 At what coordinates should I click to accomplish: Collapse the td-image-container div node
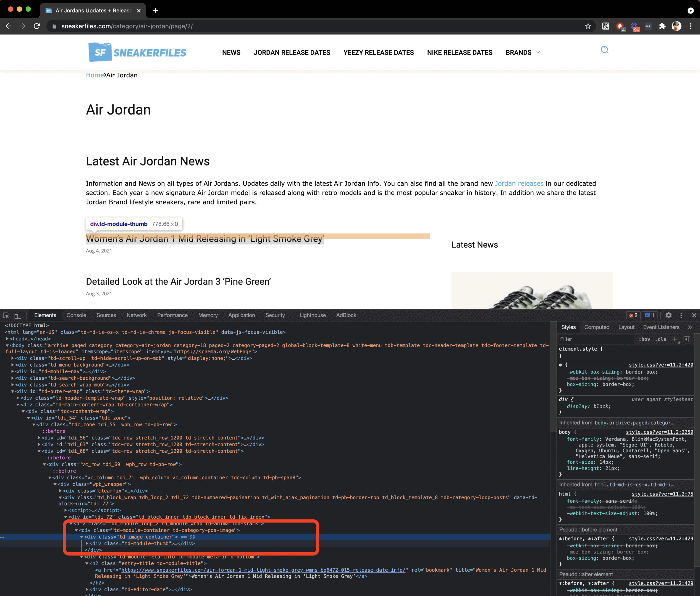click(x=82, y=537)
